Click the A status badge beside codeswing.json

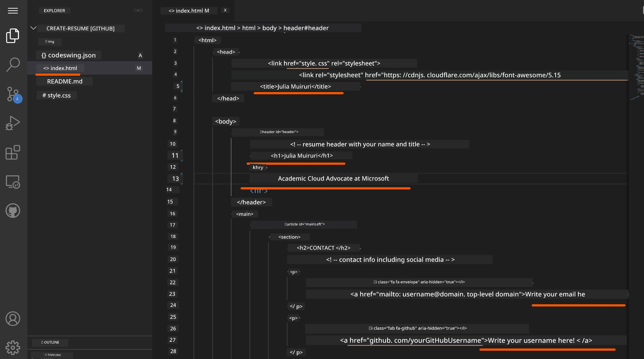[x=140, y=55]
